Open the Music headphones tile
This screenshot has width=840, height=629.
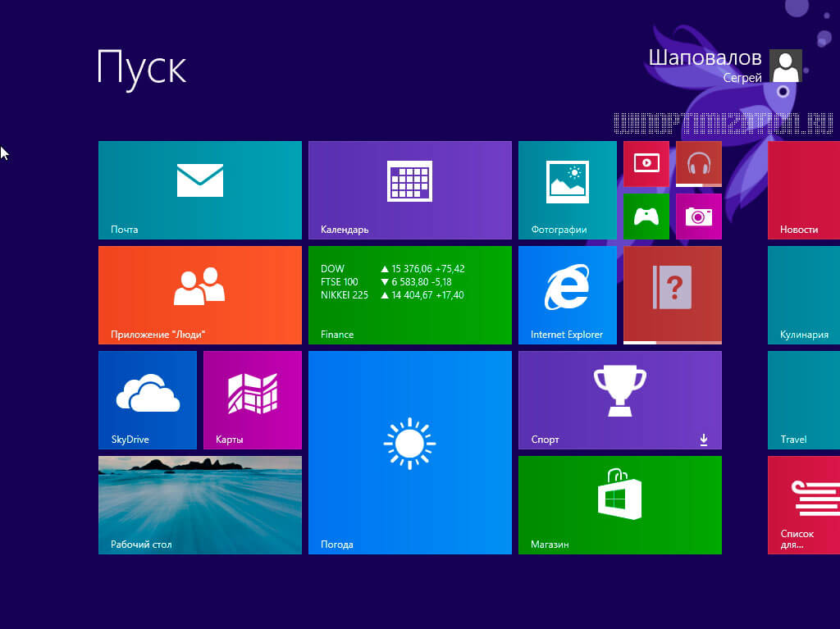698,163
